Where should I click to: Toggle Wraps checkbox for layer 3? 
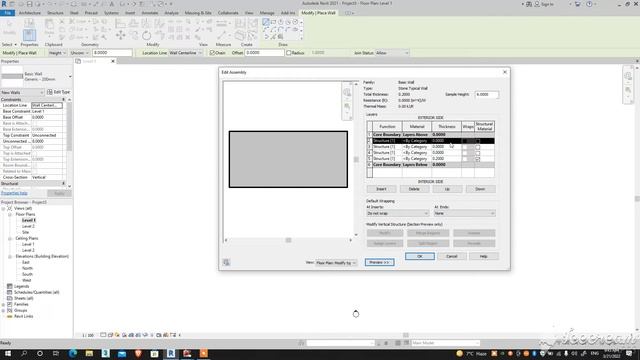(464, 147)
